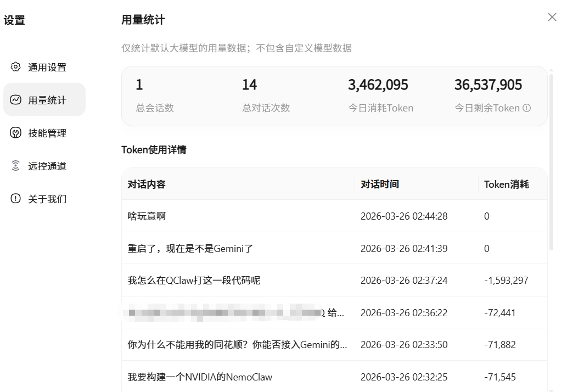Click the 仅统计默认大模型 description text
The image size is (567, 392).
click(237, 48)
